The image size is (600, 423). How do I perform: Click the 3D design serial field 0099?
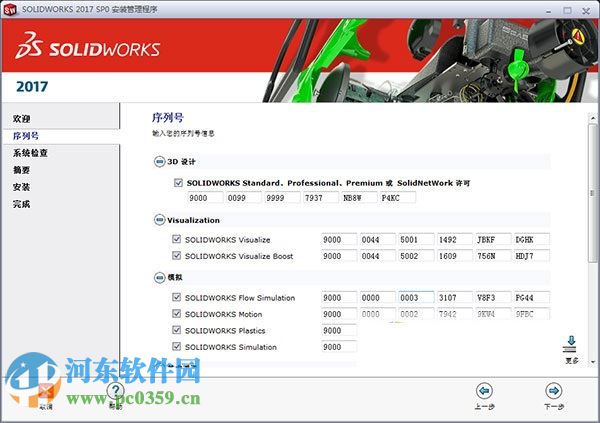[x=244, y=198]
